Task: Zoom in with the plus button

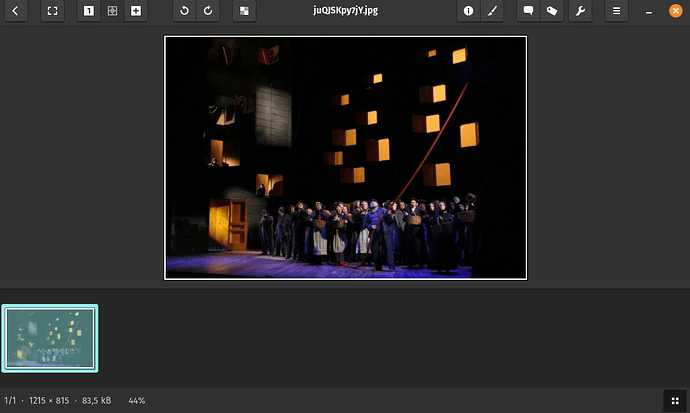Action: pos(136,11)
